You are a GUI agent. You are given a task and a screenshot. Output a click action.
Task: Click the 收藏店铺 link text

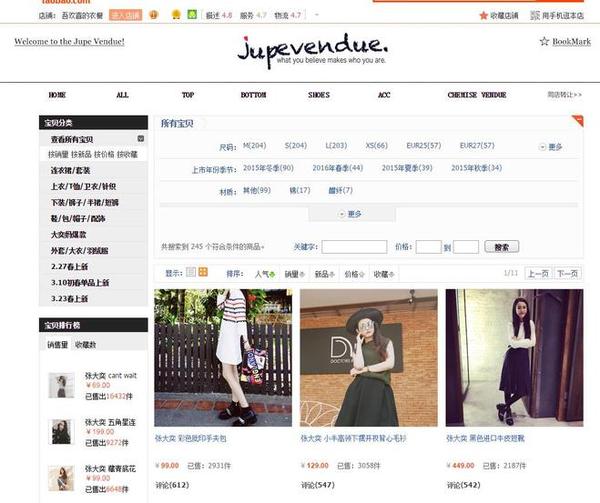504,15
